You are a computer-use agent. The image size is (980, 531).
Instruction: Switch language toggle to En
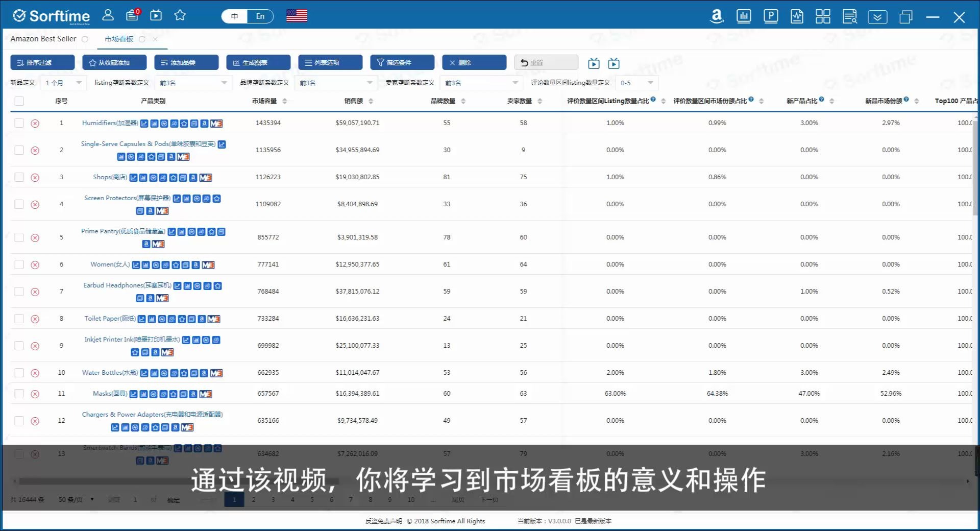pyautogui.click(x=260, y=16)
